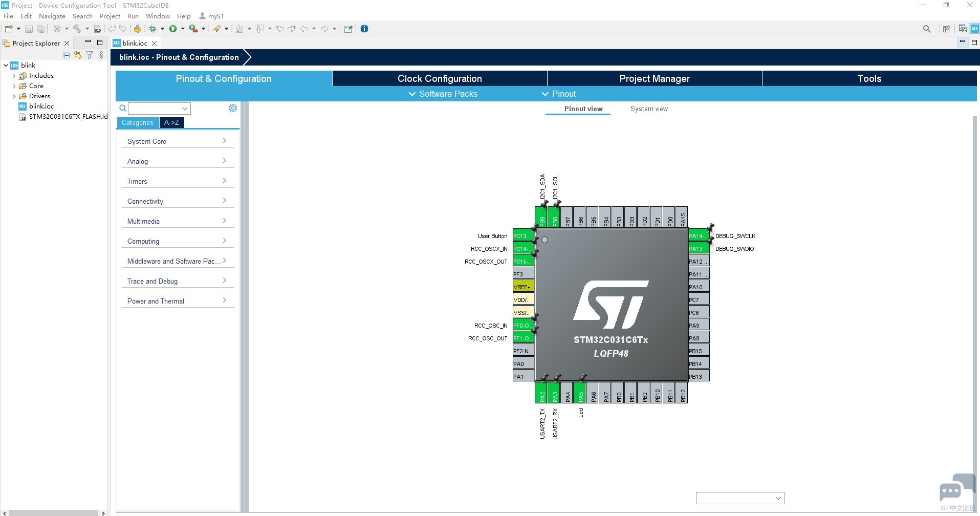Expand the System Core category
The width and height of the screenshot is (980, 516).
(x=178, y=141)
